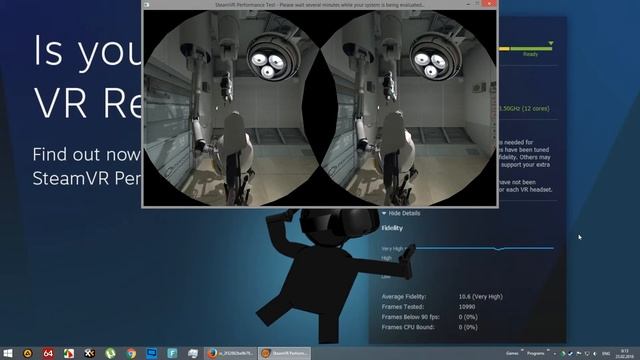
Task: Open the Windows Start button
Action: click(x=8, y=353)
